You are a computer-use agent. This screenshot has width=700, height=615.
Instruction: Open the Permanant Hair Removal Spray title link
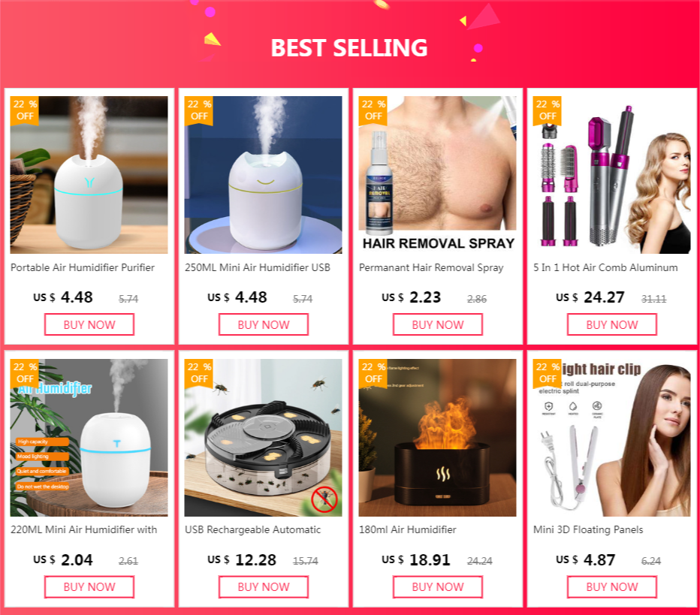click(x=431, y=268)
